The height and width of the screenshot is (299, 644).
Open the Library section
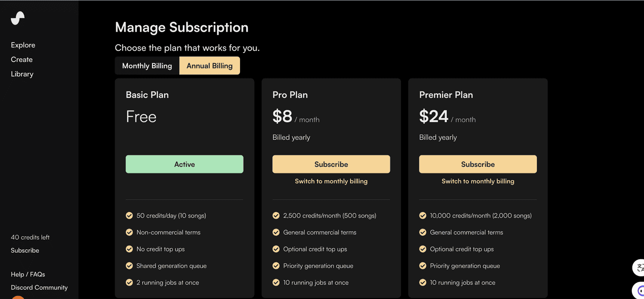(x=22, y=74)
